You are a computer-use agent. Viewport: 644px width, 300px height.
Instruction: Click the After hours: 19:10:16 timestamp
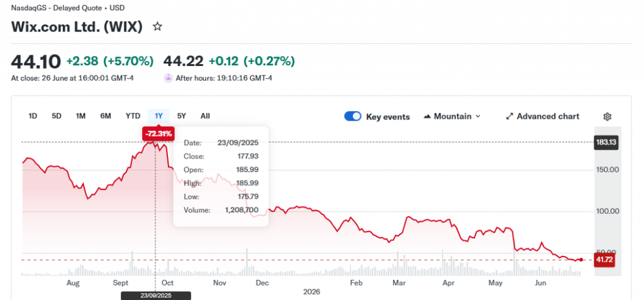click(224, 78)
